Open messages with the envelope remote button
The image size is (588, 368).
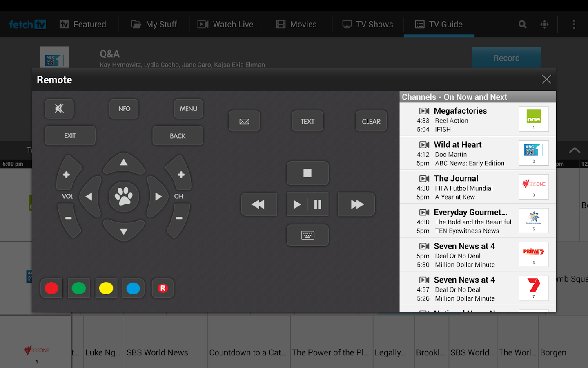click(x=244, y=121)
